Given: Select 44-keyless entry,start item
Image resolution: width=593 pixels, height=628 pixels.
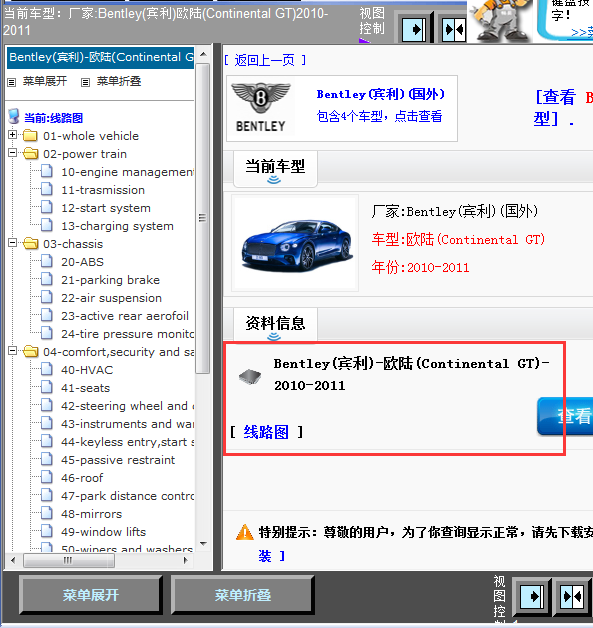Looking at the screenshot, I should [x=127, y=442].
